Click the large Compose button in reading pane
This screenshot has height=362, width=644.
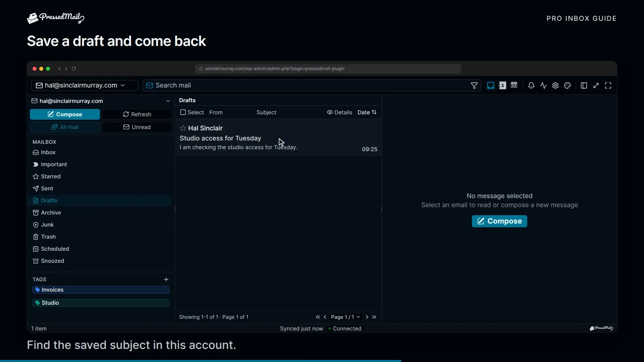pos(499,221)
